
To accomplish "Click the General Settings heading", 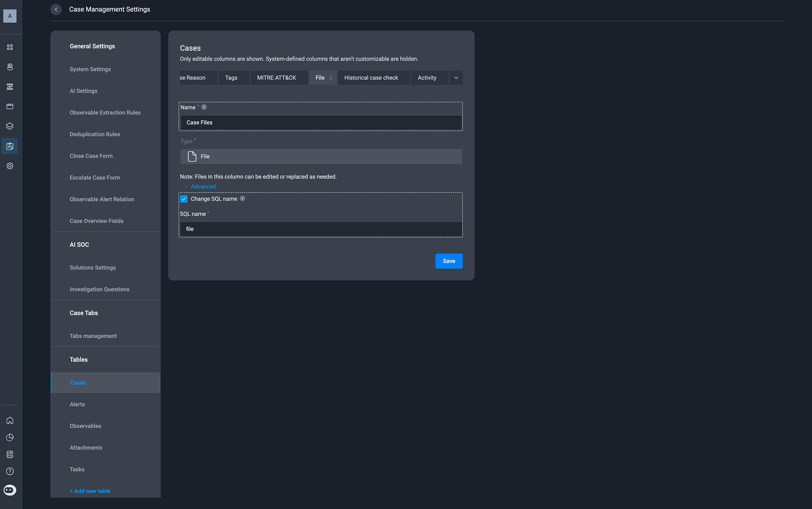I will click(x=92, y=46).
